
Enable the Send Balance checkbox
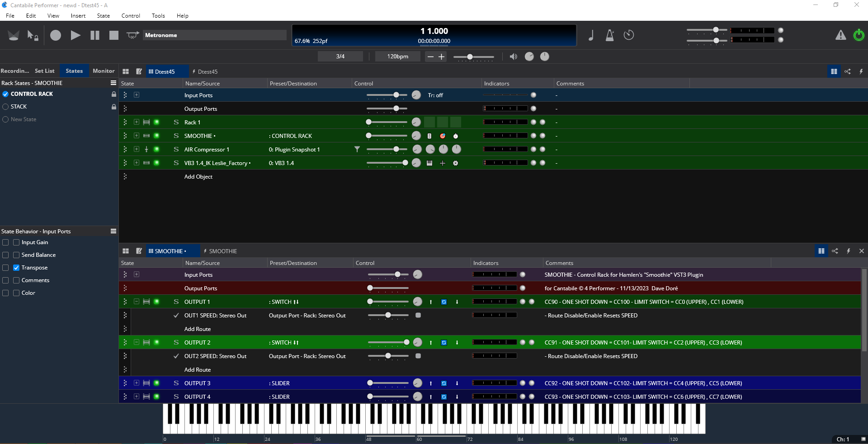click(x=16, y=255)
